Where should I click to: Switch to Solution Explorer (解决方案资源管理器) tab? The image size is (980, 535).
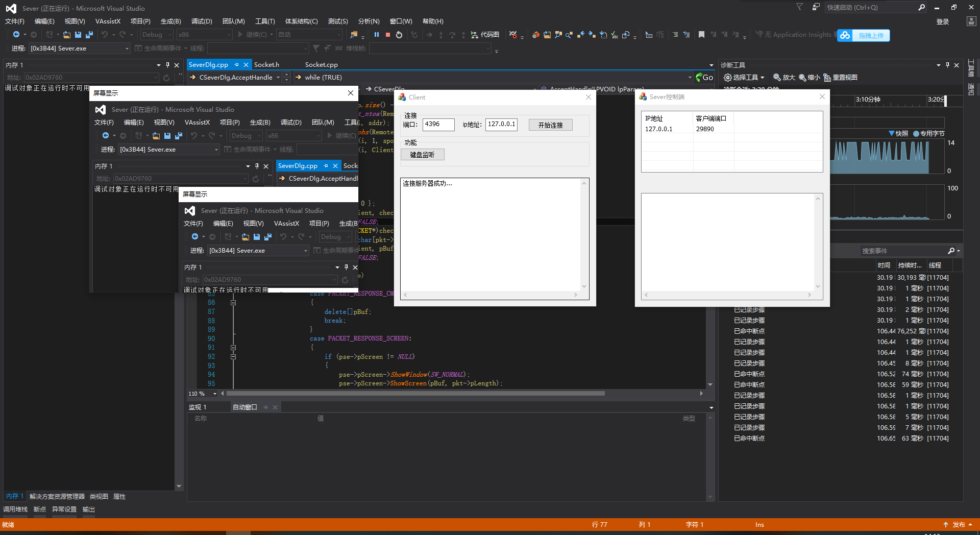[x=57, y=497]
